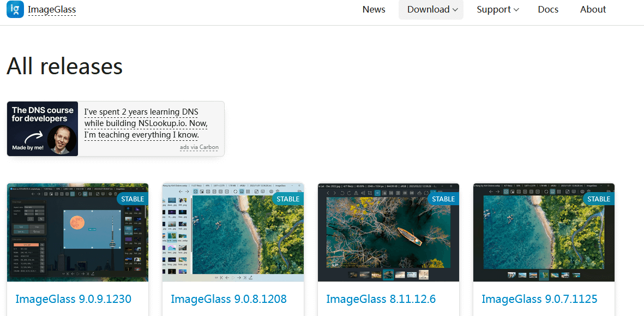Expand the Support dropdown menu

pos(497,9)
